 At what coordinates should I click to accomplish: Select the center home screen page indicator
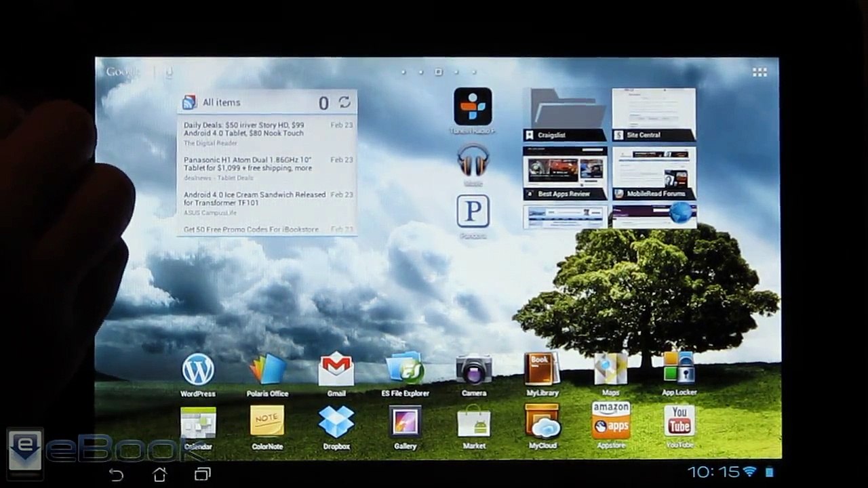(438, 72)
